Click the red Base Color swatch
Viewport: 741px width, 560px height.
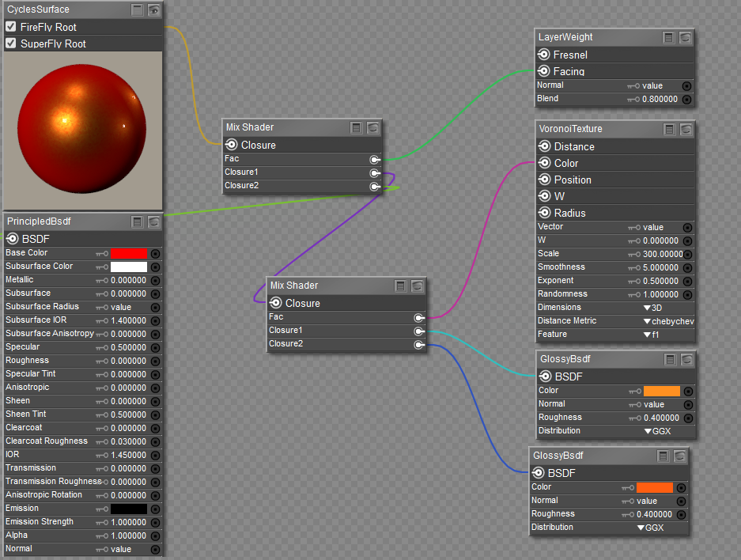click(128, 253)
